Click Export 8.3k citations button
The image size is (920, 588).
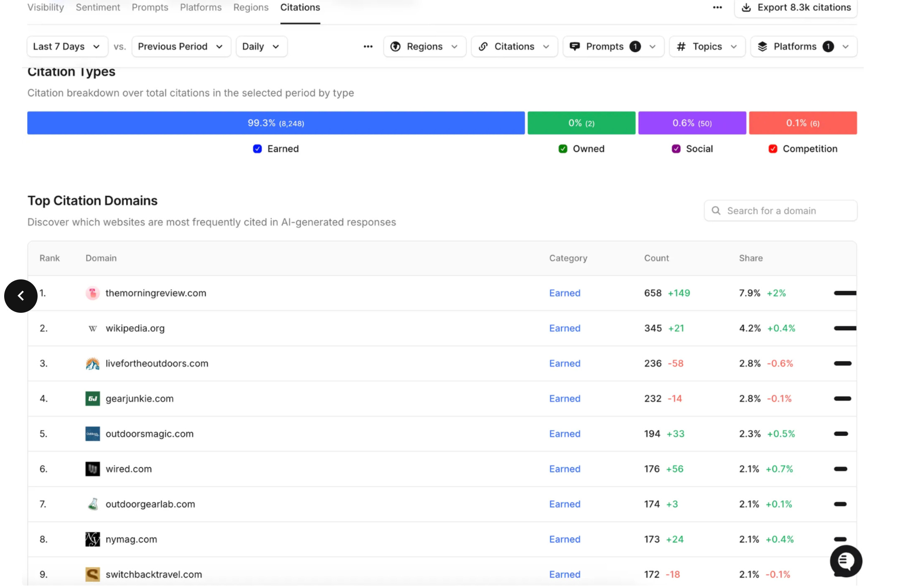795,8
